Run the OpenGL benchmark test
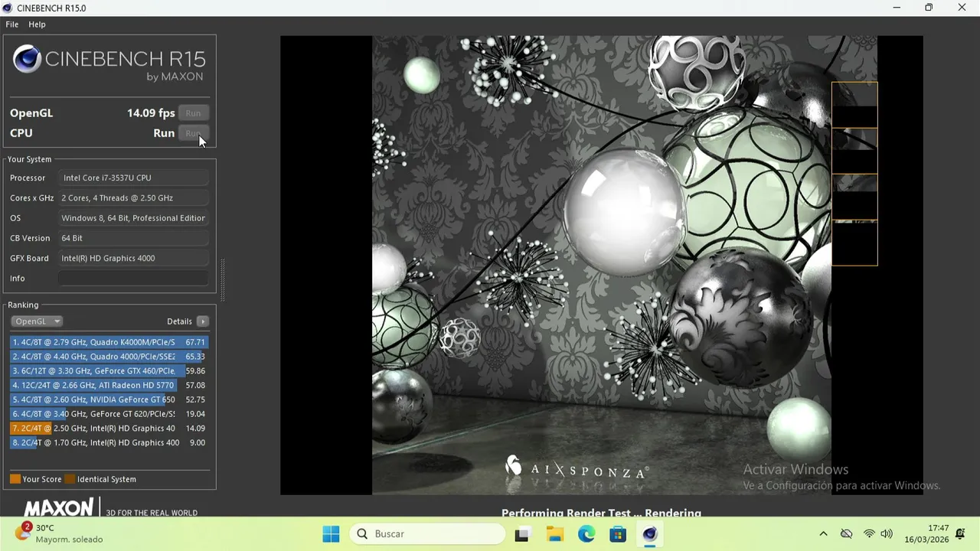The width and height of the screenshot is (980, 551). point(193,112)
